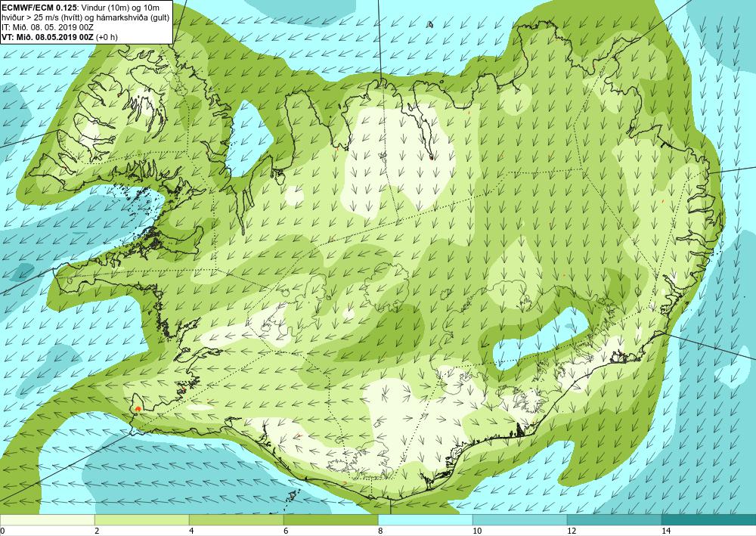Click the scale label "4"
756x536 pixels.
tap(191, 531)
